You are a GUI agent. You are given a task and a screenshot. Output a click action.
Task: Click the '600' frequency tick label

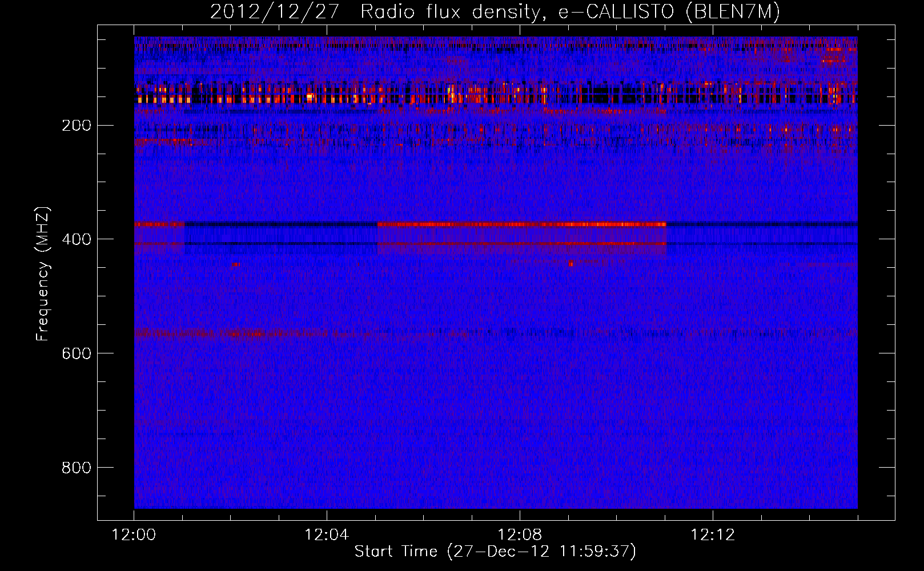[77, 353]
